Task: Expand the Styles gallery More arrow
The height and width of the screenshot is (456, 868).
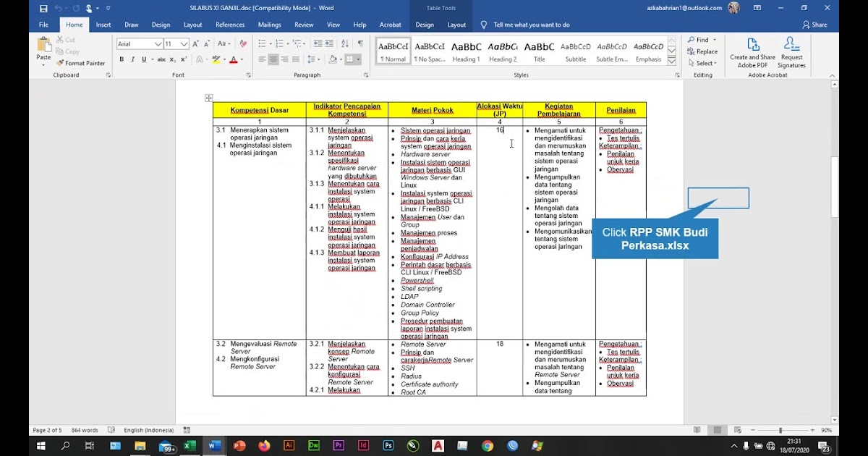Action: pos(672,61)
